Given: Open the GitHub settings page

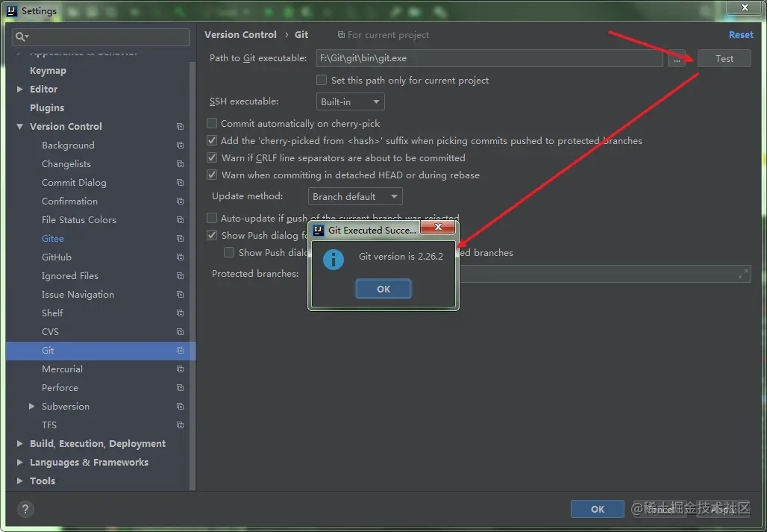Looking at the screenshot, I should tap(57, 257).
